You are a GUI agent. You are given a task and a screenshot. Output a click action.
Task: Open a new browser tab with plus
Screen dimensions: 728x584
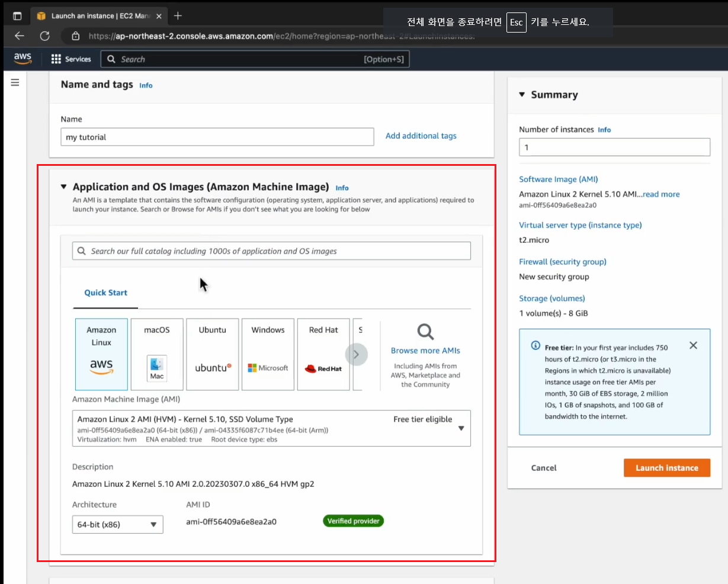[x=178, y=16]
